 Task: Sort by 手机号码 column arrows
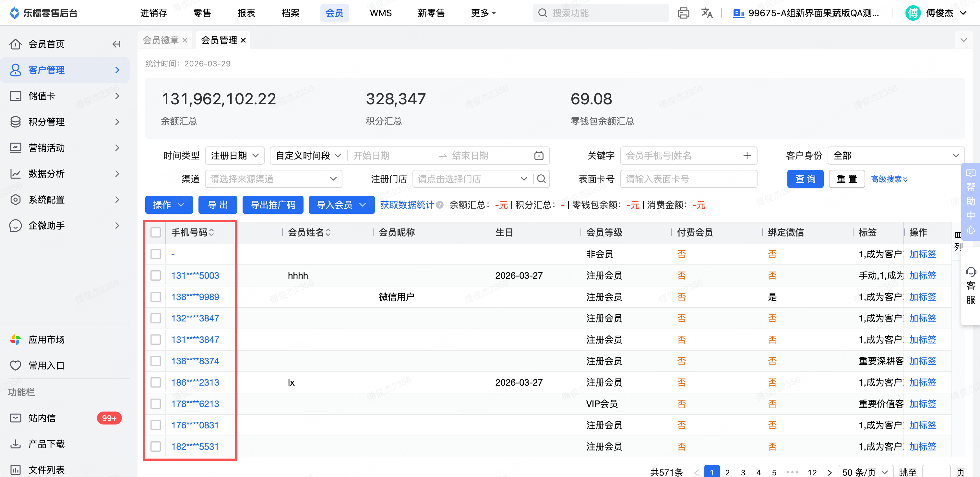(211, 232)
